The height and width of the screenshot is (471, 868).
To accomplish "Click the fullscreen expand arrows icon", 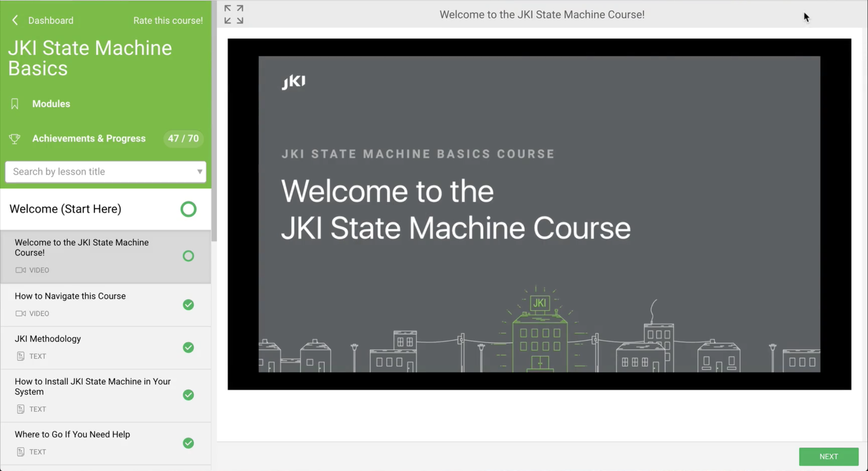I will [x=233, y=14].
